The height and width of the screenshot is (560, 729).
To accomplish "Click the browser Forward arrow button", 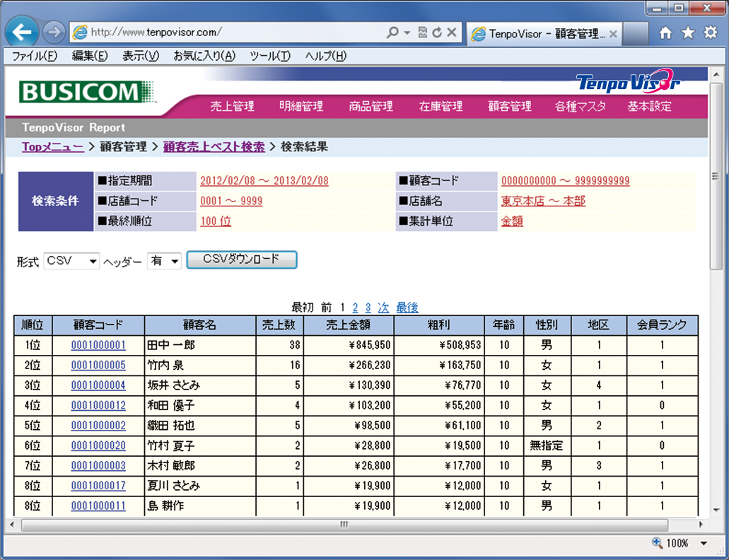I will 54,32.
